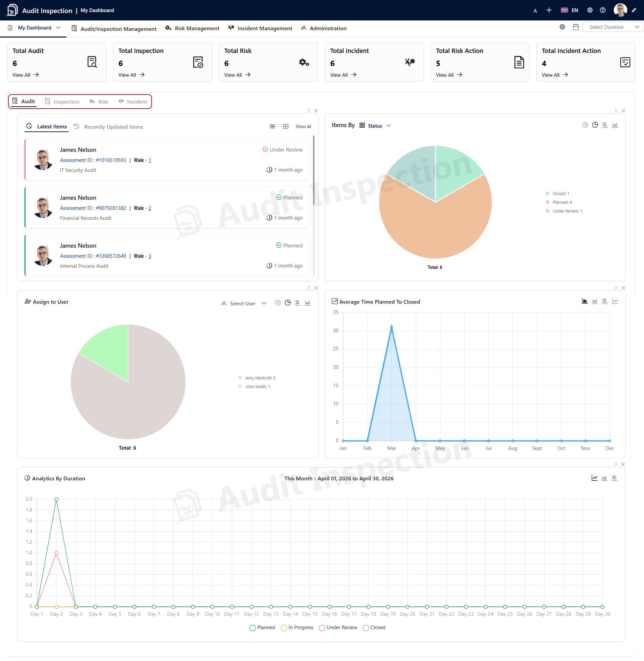Select vertical bar chart in Items By widget

pyautogui.click(x=615, y=125)
